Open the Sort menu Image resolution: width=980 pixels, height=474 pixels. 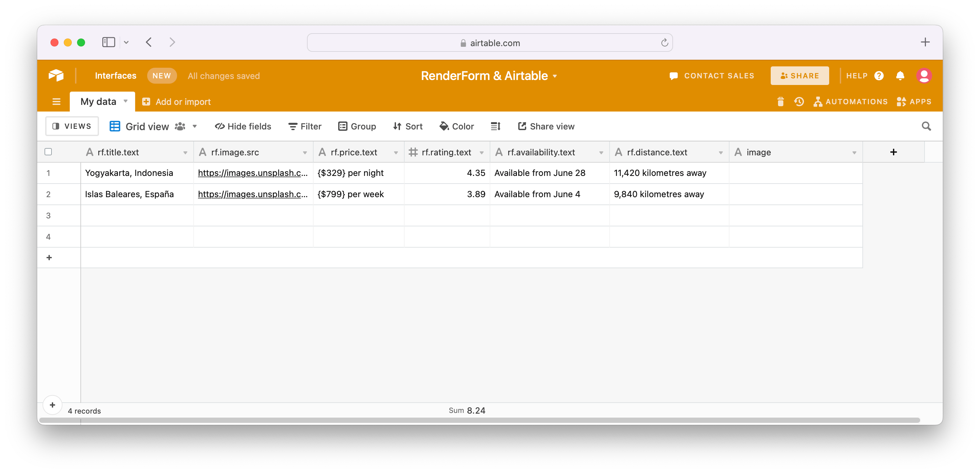pyautogui.click(x=407, y=126)
